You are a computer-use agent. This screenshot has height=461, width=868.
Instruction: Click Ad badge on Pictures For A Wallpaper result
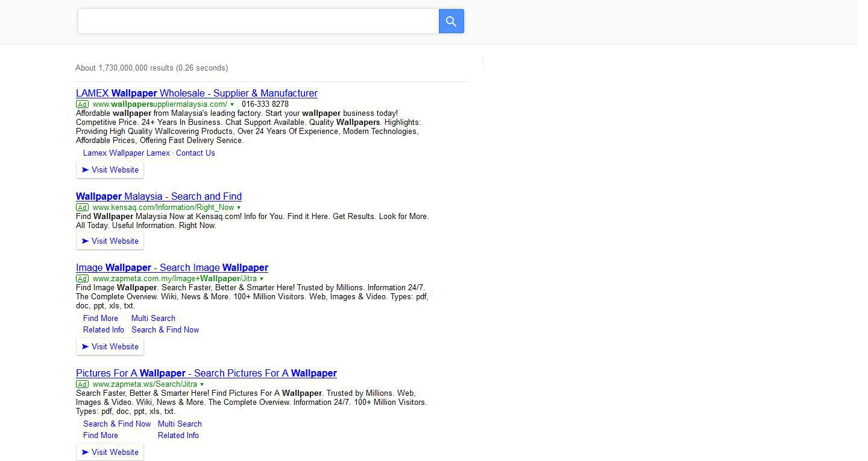[x=82, y=384]
